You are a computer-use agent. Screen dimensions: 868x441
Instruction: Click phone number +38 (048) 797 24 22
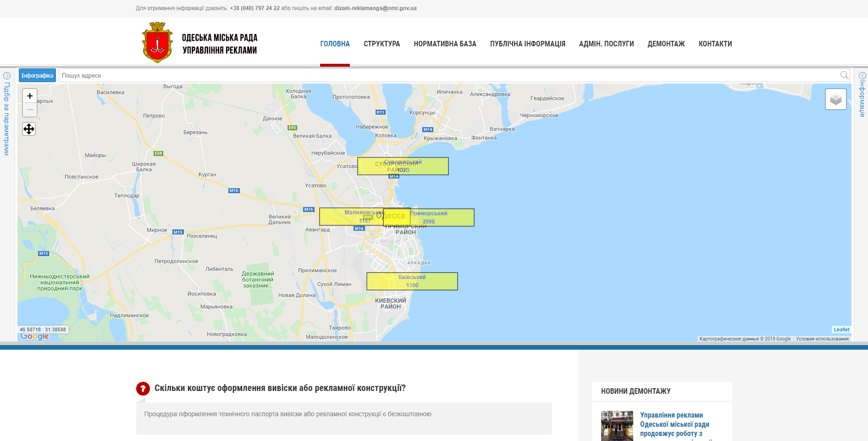pos(254,8)
